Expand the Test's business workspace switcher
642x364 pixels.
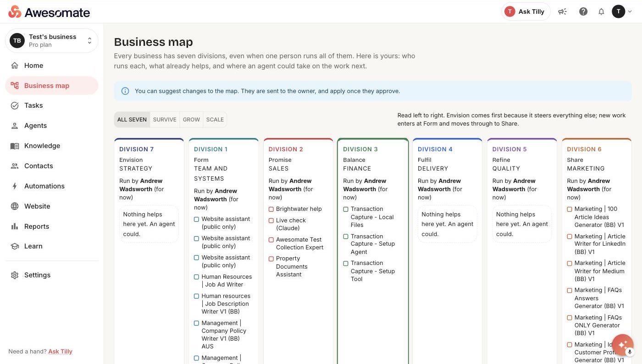click(x=52, y=41)
